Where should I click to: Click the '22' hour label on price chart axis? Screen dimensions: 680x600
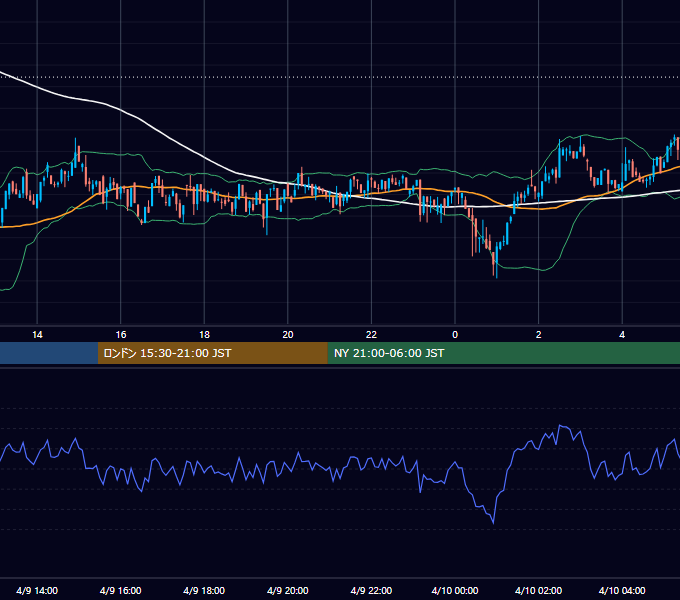pos(371,335)
